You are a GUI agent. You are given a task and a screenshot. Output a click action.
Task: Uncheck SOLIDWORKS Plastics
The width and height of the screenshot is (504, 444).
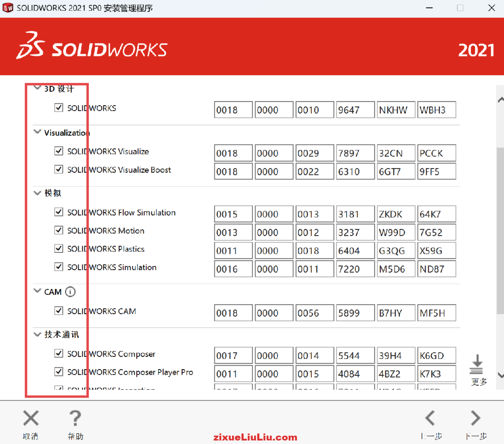point(58,248)
